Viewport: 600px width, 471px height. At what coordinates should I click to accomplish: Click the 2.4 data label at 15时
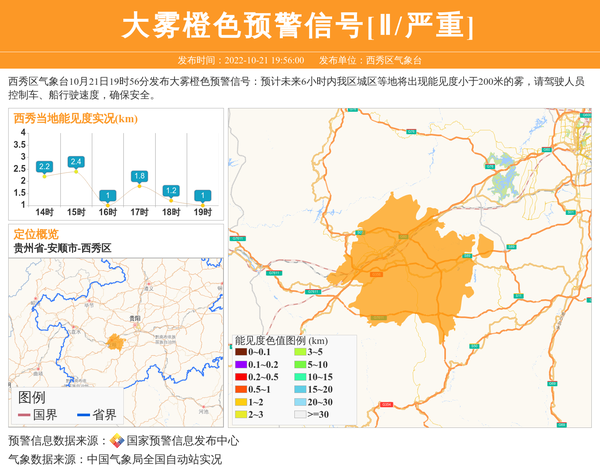[x=76, y=161]
